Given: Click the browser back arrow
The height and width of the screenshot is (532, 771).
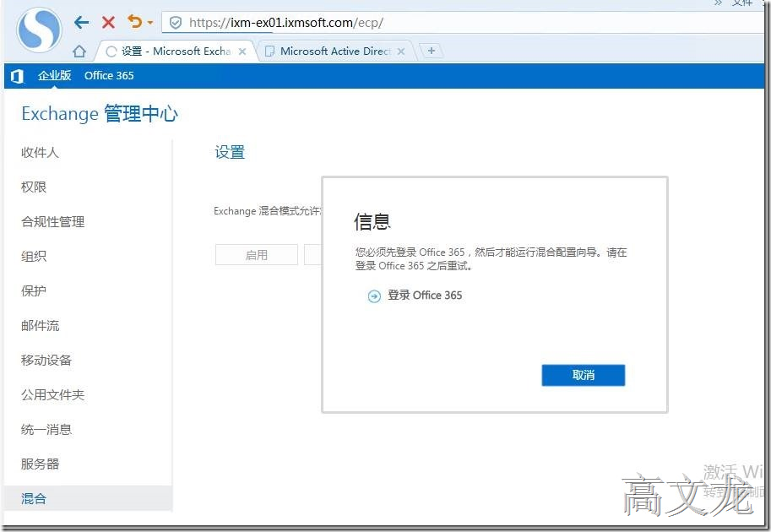Looking at the screenshot, I should click(81, 22).
